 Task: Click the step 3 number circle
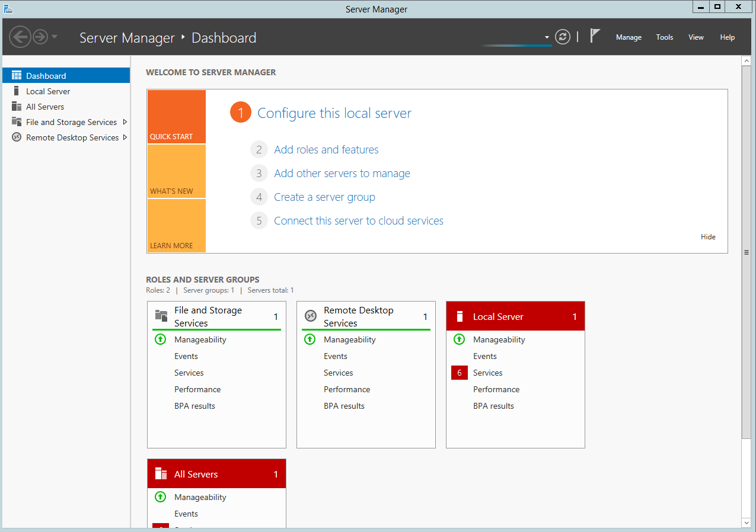(x=259, y=174)
